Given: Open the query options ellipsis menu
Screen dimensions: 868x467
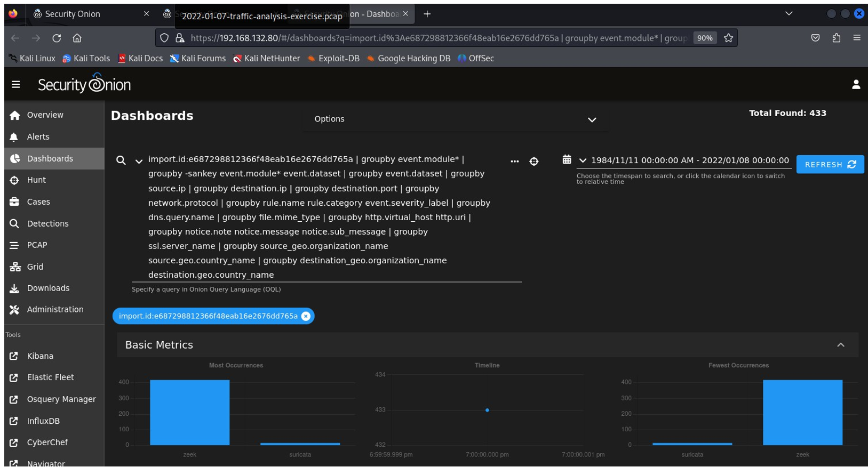Looking at the screenshot, I should coord(514,162).
